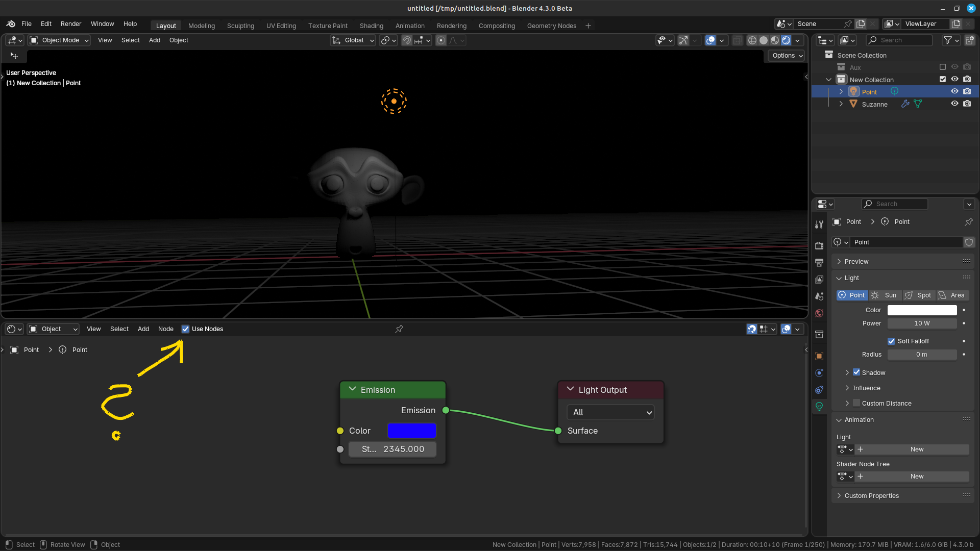Viewport: 980px width, 551px height.
Task: Open the Physics properties tab icon
Action: 819,373
